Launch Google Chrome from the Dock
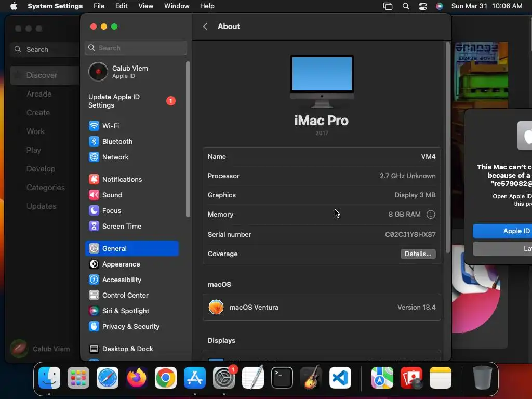Image resolution: width=532 pixels, height=399 pixels. pos(166,378)
